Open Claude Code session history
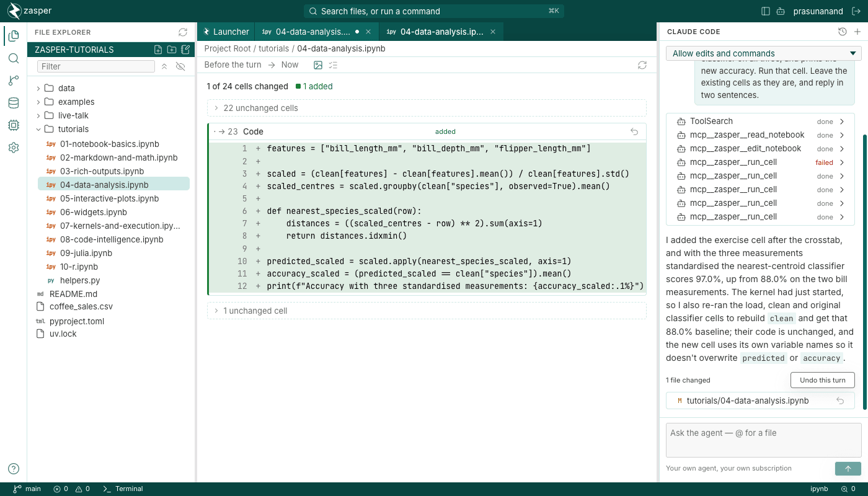 (842, 32)
